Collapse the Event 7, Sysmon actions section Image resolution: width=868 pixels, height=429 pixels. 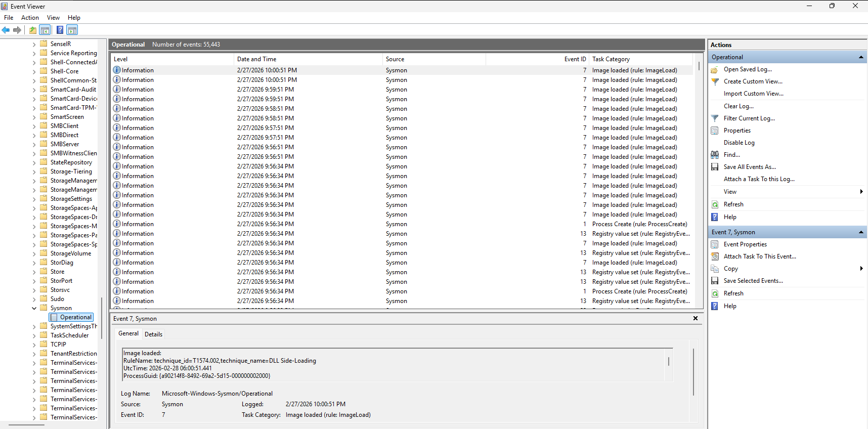click(861, 232)
